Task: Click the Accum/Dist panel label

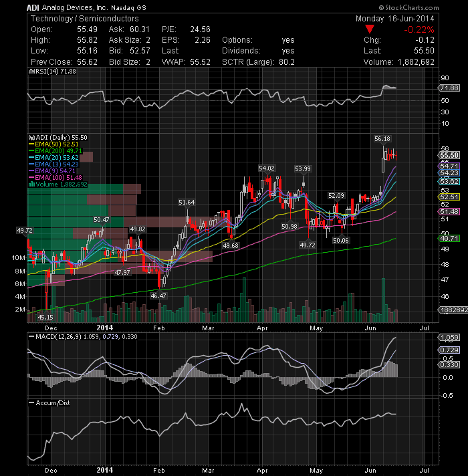Action: coord(52,403)
